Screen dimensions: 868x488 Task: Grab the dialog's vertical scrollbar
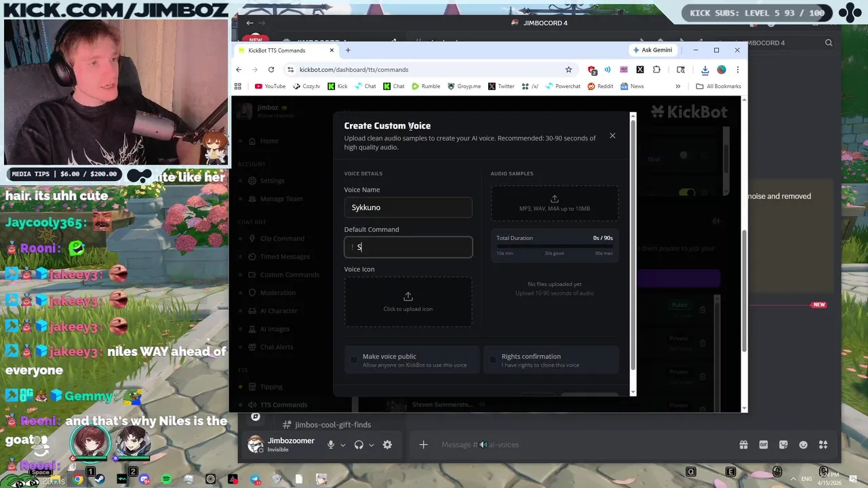633,245
